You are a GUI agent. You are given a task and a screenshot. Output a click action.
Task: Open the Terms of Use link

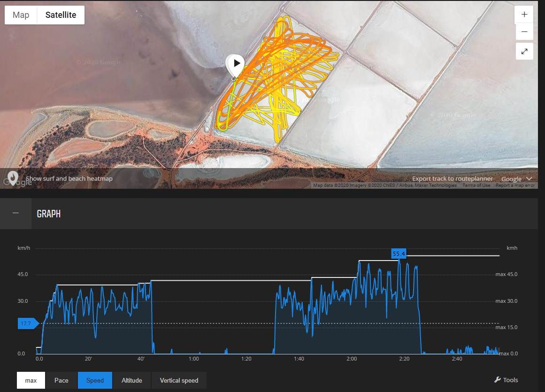476,185
